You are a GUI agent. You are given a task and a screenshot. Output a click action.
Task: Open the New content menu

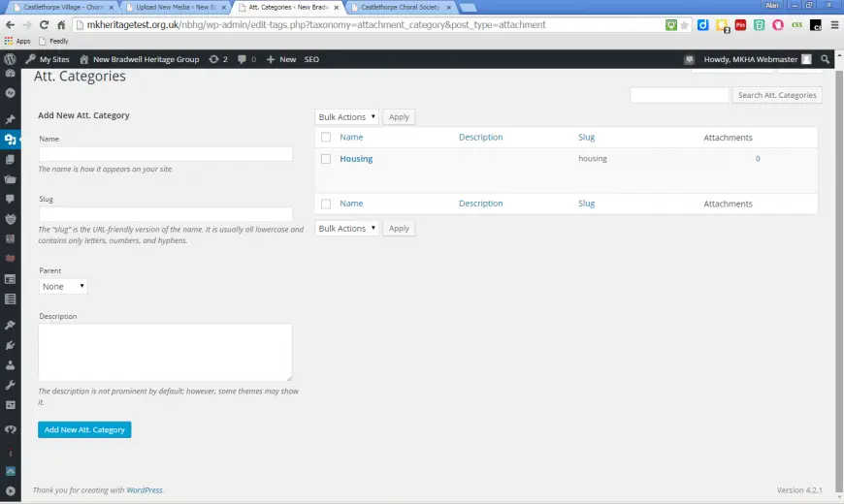click(281, 59)
